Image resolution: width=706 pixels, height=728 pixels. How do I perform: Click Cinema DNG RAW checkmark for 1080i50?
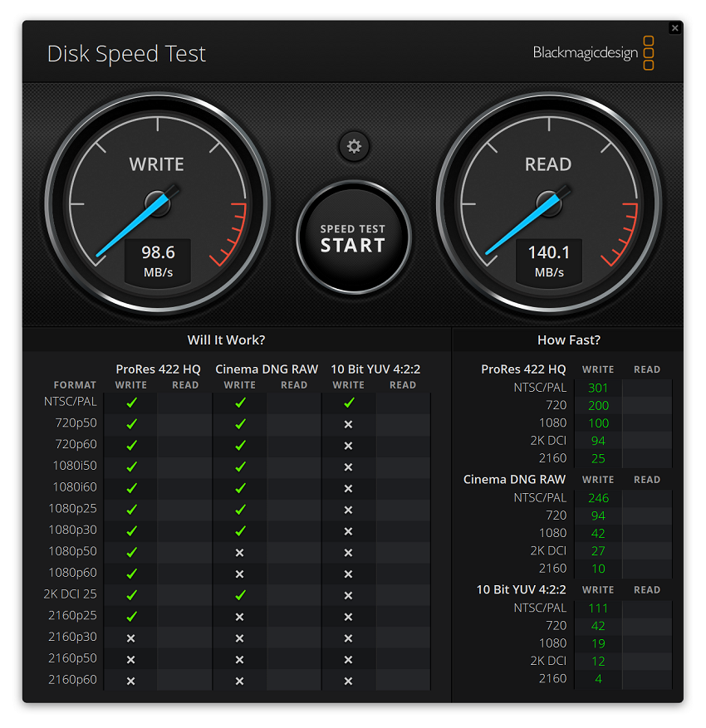[x=240, y=467]
